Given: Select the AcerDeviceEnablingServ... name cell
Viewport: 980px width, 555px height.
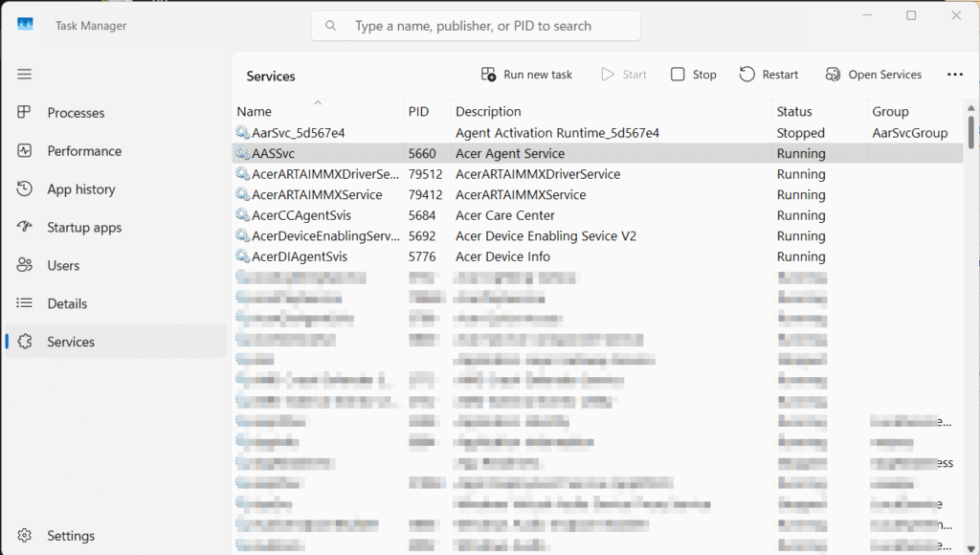Looking at the screenshot, I should point(325,235).
